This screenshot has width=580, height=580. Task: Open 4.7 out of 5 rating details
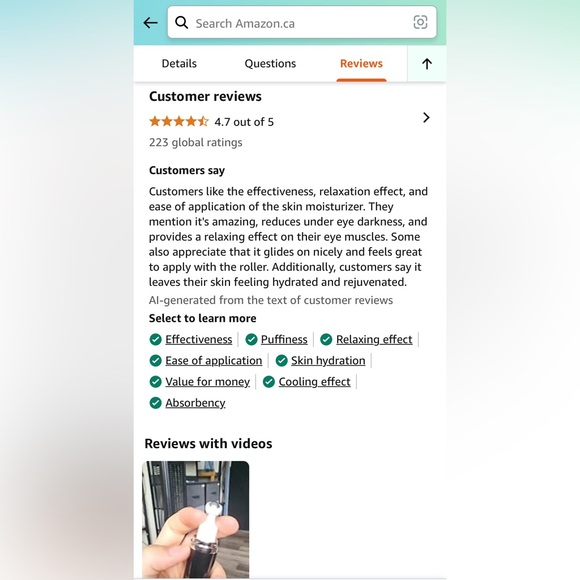point(244,122)
